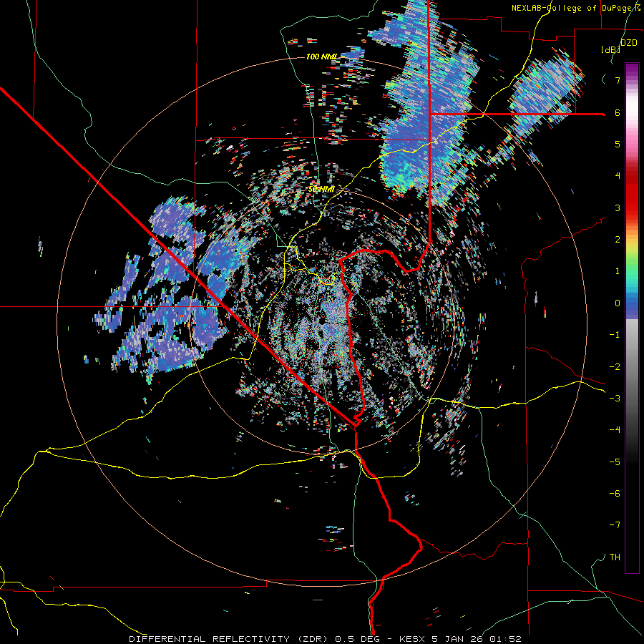644x644 pixels.
Task: Click the "3" tick on the color scale
Action: click(x=618, y=208)
